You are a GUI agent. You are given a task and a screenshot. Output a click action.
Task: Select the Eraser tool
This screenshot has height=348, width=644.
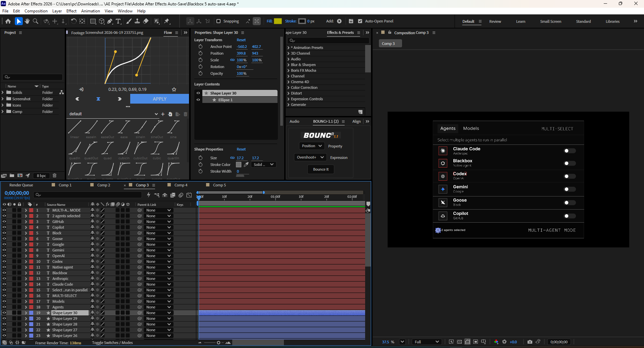pos(146,21)
